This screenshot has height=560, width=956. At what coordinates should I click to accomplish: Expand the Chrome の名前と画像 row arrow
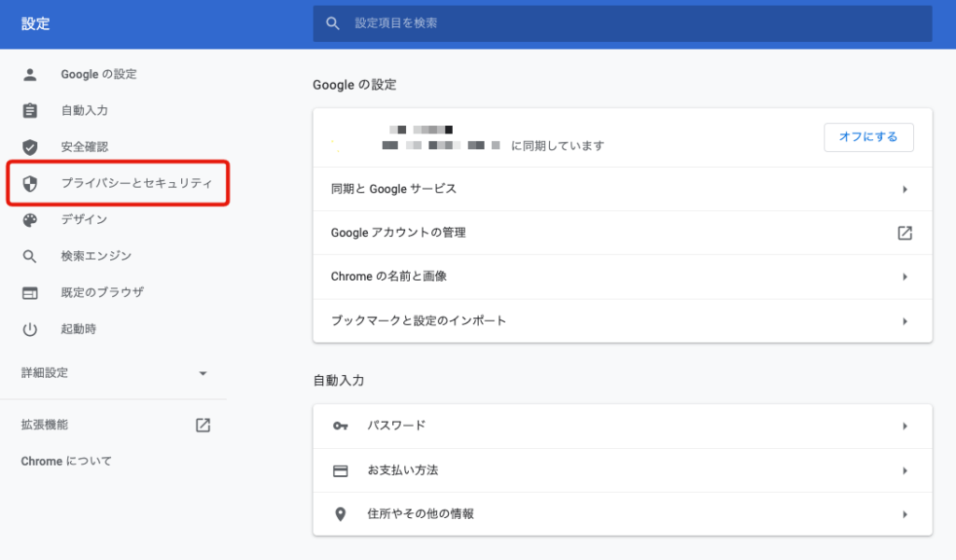[904, 277]
